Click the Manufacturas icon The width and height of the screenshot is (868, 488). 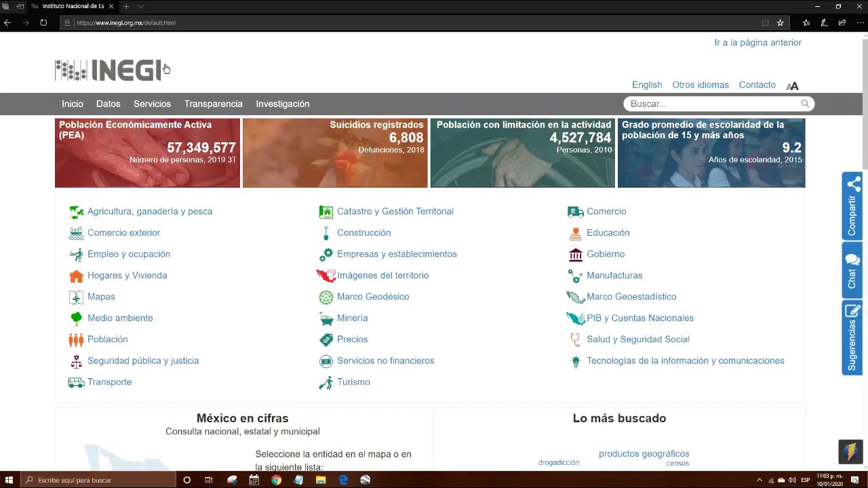(576, 276)
